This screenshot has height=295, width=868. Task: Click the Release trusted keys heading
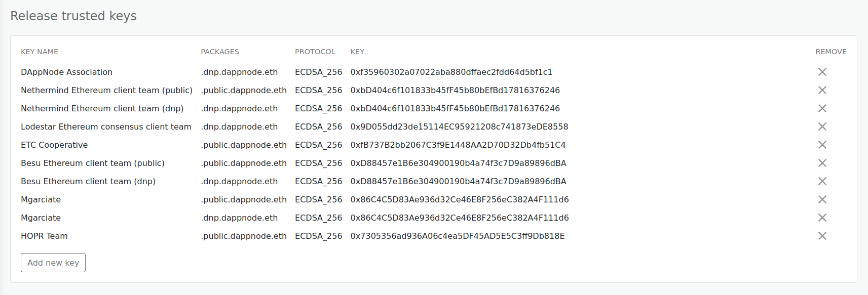pyautogui.click(x=73, y=16)
